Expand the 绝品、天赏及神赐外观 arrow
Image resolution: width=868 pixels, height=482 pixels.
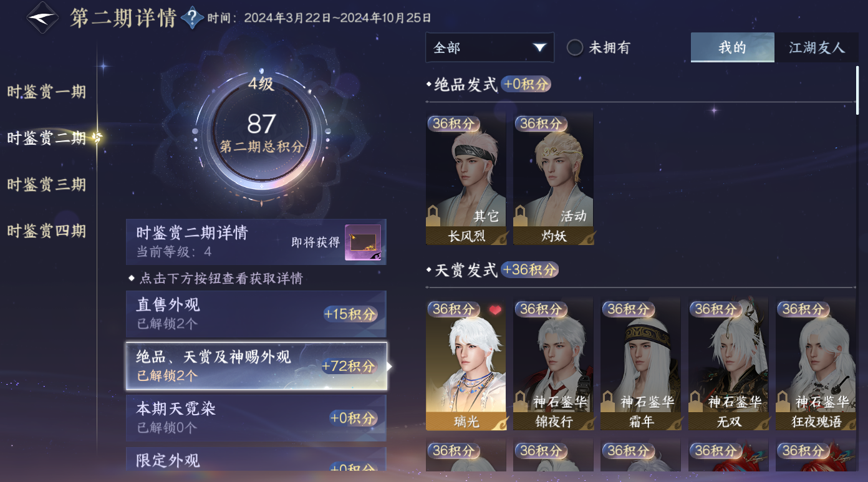pos(390,367)
